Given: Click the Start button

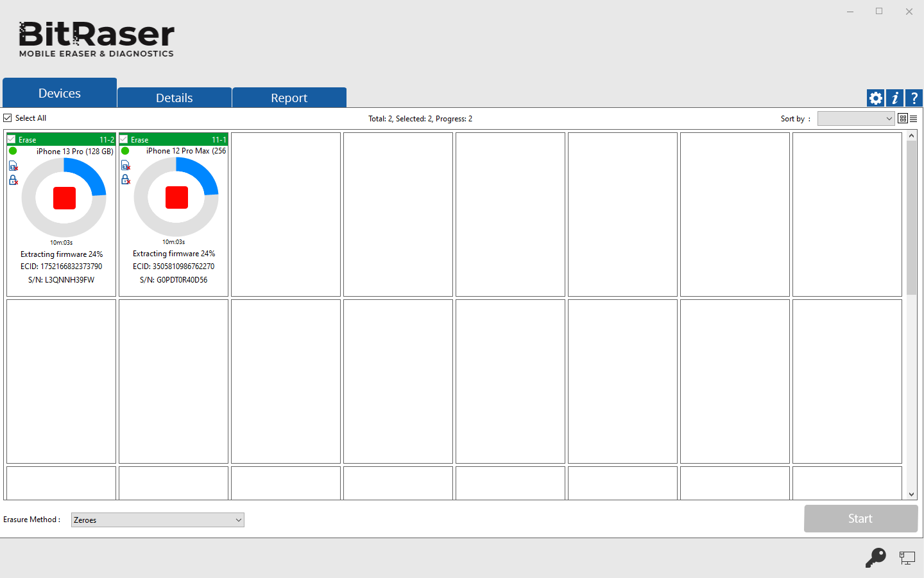Looking at the screenshot, I should pyautogui.click(x=860, y=518).
